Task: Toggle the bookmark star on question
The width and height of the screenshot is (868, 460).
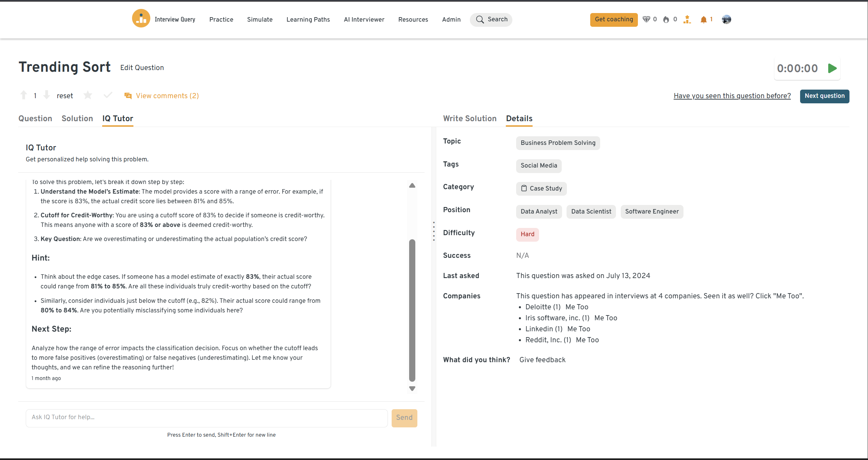Action: [88, 95]
